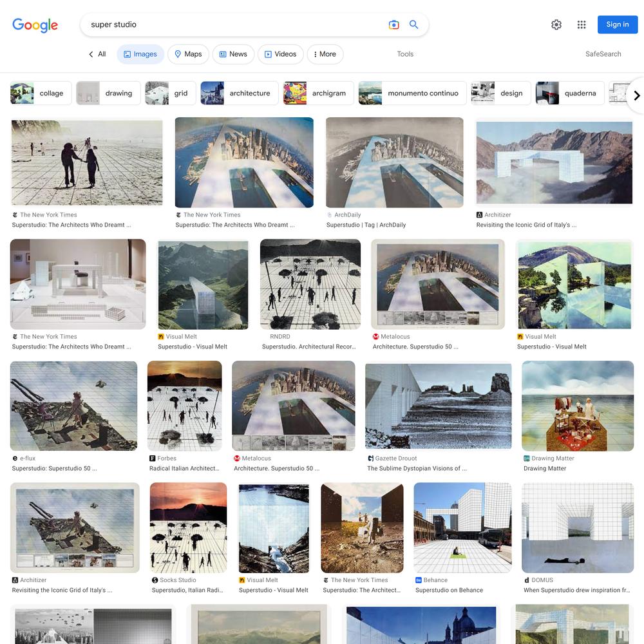The width and height of the screenshot is (644, 644).
Task: Select the architecture suggestion chip
Action: [240, 93]
